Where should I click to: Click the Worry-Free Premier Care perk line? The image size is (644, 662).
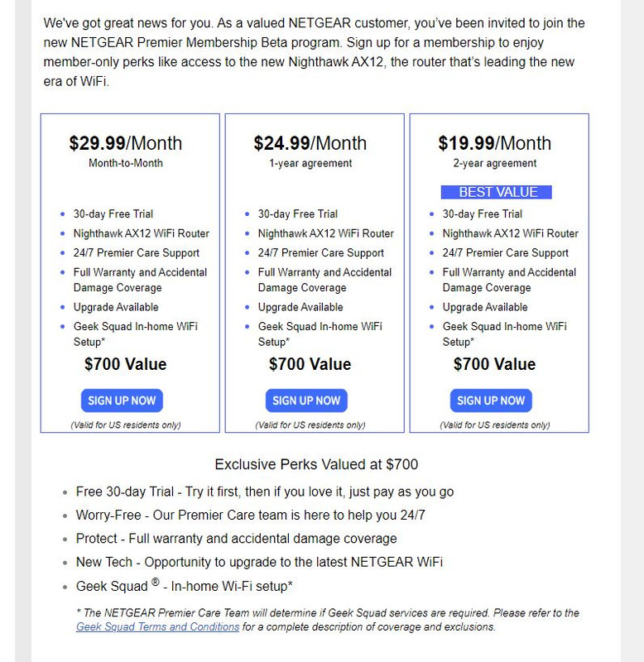pos(250,515)
